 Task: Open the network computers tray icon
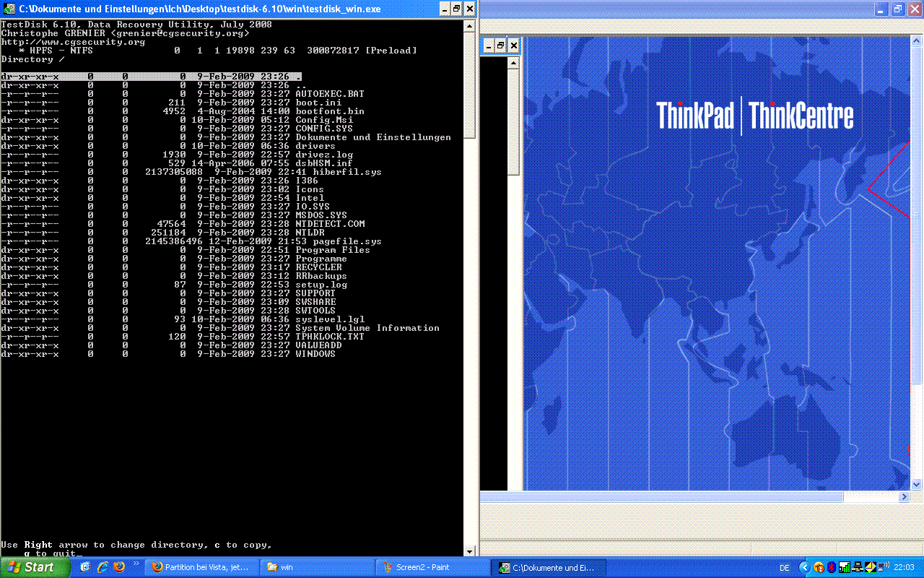(x=857, y=568)
